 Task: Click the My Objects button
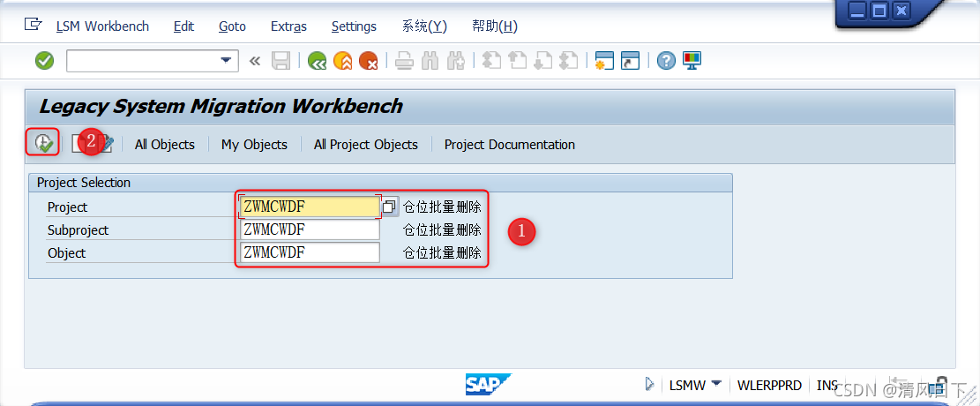[x=254, y=145]
